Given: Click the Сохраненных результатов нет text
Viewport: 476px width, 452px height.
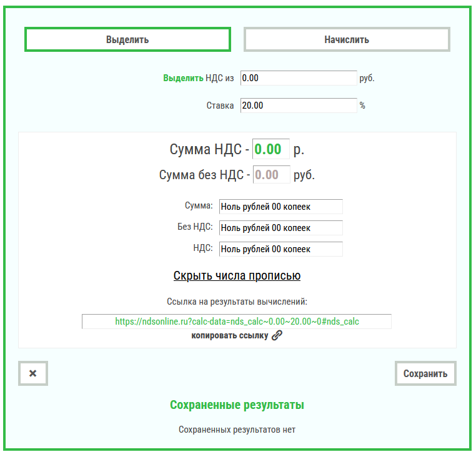Looking at the screenshot, I should tap(237, 430).
